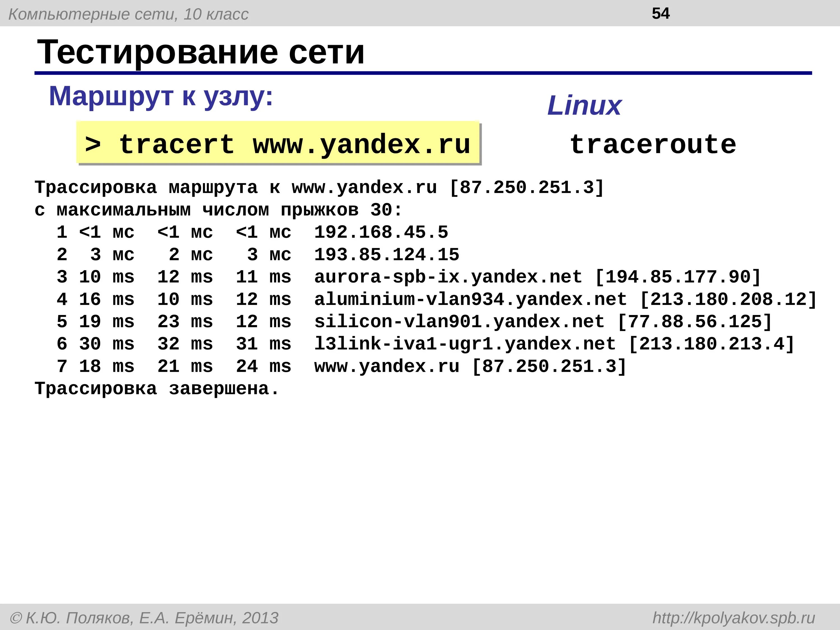This screenshot has height=630, width=840.
Task: Click the 'traceroute' command text
Action: (653, 144)
